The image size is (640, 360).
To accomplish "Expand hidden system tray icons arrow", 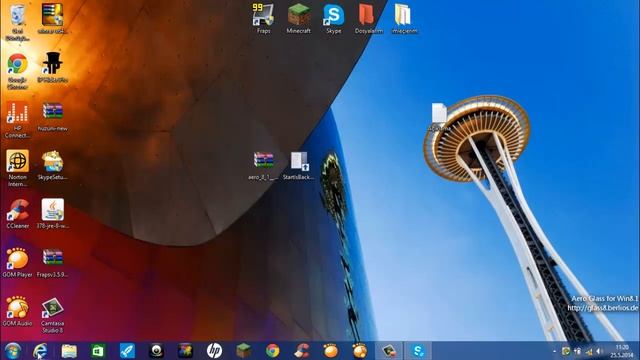I will point(554,351).
